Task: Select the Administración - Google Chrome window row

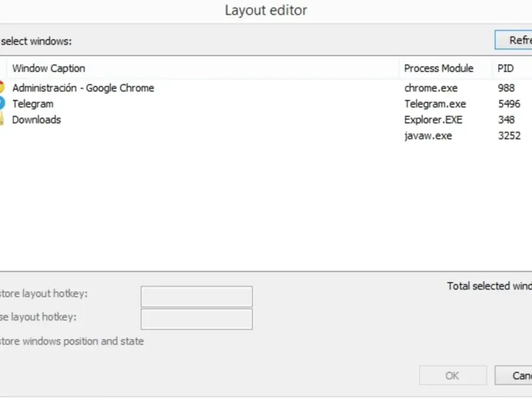Action: pos(83,88)
